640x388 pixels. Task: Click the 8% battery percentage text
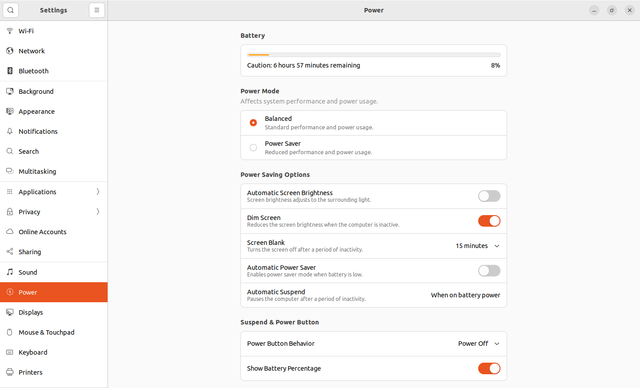pos(496,65)
